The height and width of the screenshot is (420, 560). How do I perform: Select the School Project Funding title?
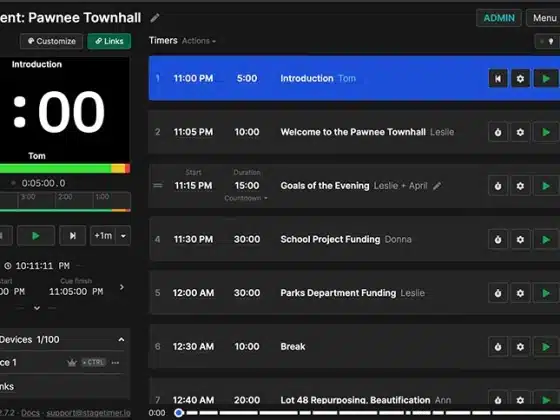pos(330,239)
